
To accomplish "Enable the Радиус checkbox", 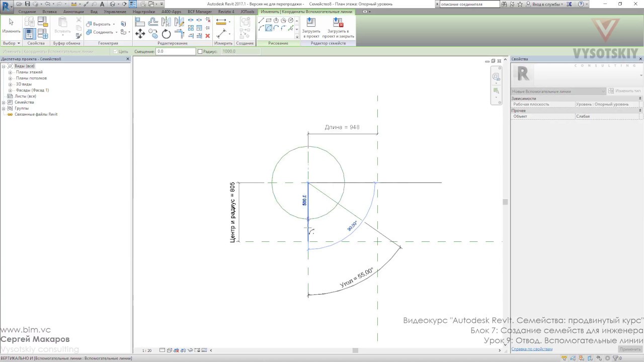I will tap(200, 51).
